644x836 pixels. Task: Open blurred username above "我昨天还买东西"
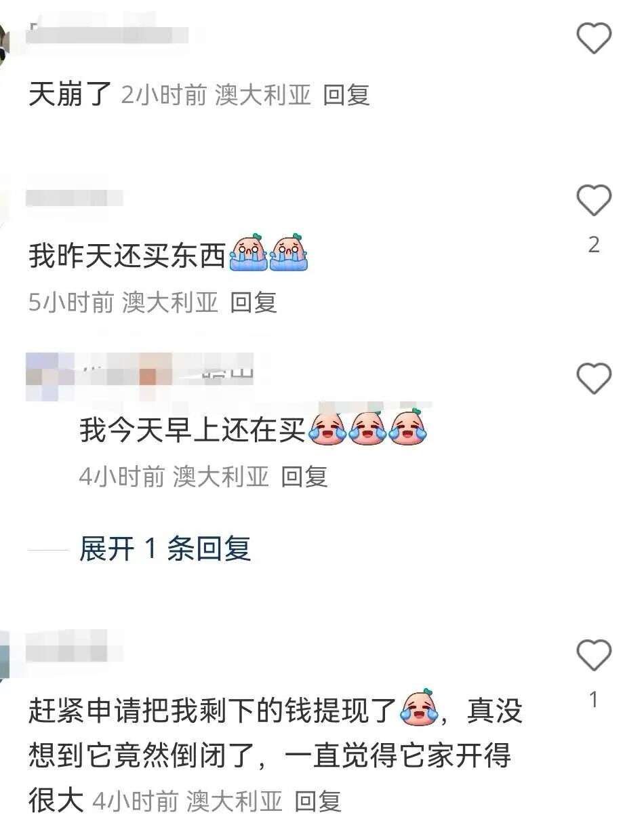[x=75, y=198]
